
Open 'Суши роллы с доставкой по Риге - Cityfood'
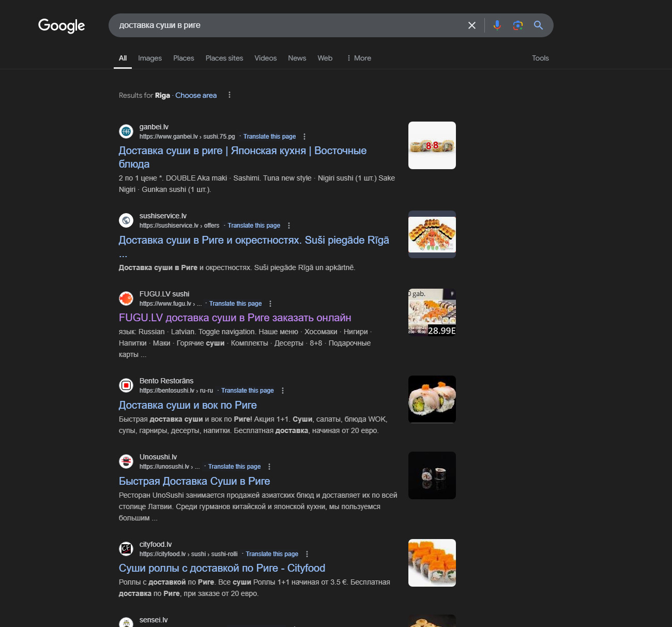pos(222,568)
